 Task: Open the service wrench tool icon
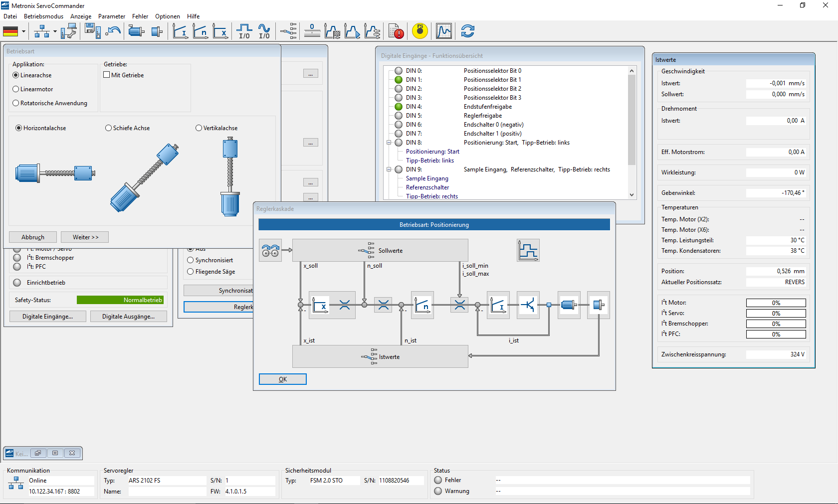[x=69, y=31]
